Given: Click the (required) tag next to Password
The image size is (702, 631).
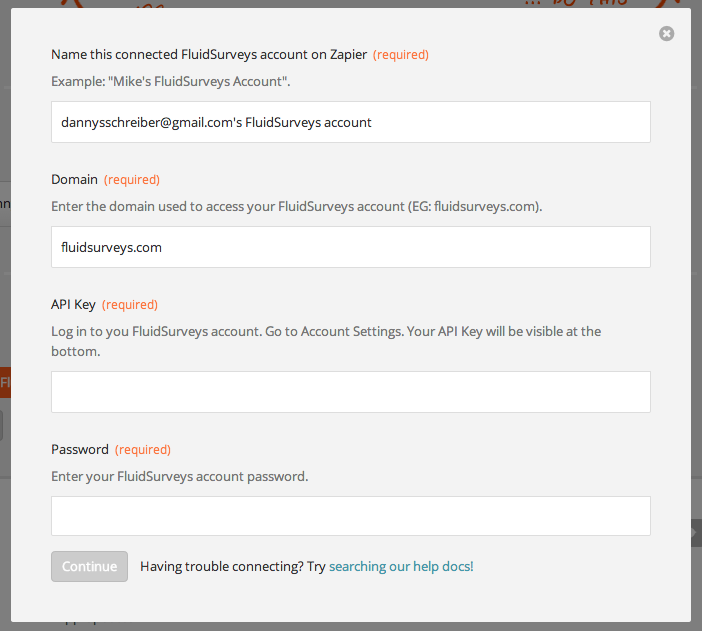Looking at the screenshot, I should point(143,449).
